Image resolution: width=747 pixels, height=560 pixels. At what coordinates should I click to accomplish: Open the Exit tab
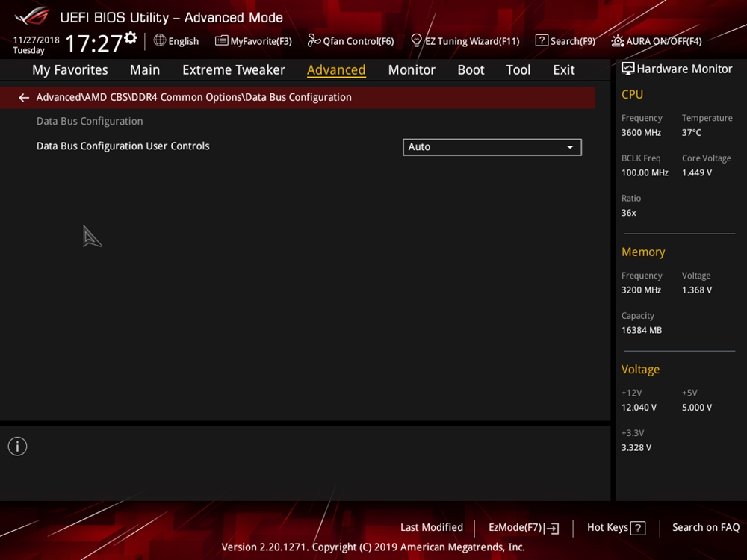pos(563,70)
